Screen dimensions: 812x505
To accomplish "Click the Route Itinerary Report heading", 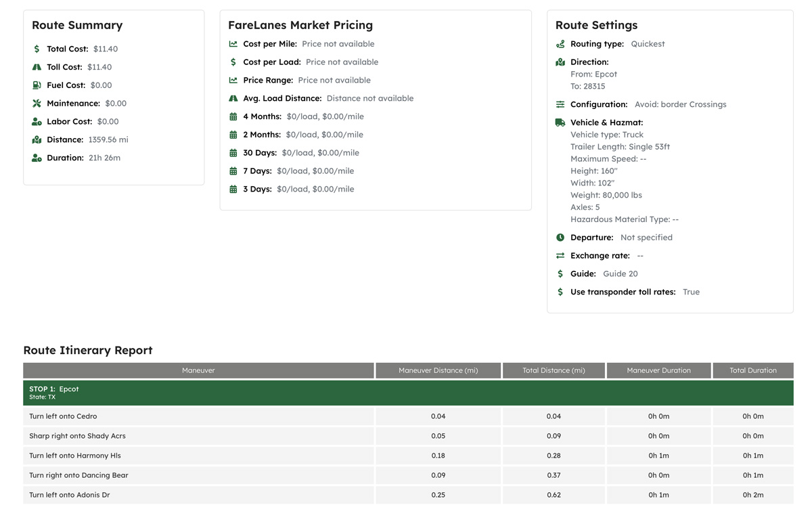I will 88,350.
